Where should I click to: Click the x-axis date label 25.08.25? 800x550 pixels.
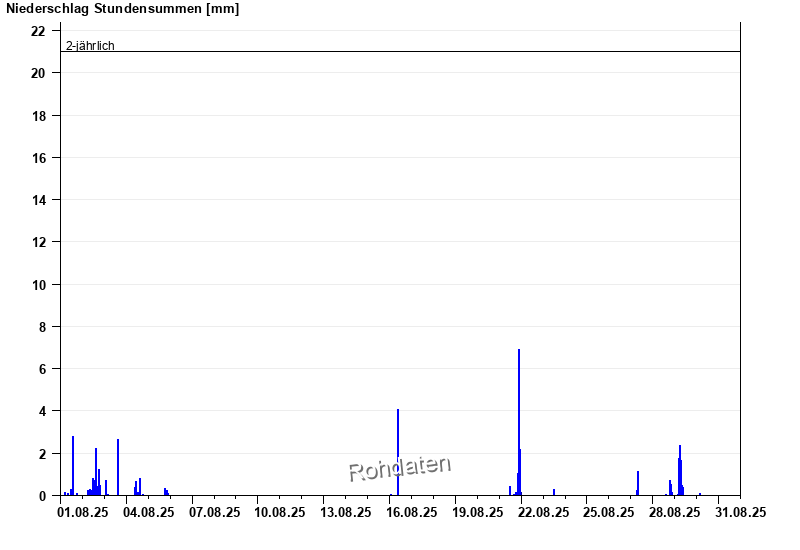click(x=609, y=512)
